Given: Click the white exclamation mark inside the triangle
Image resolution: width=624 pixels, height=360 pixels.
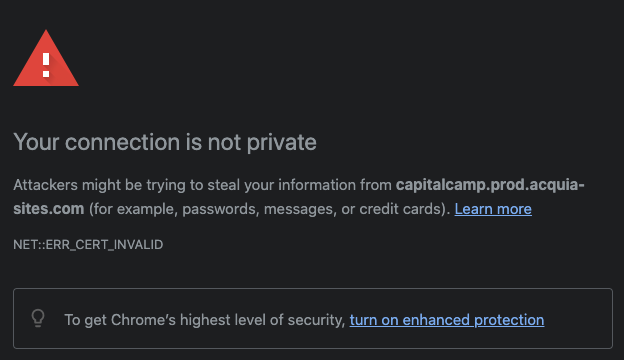Looking at the screenshot, I should [46, 65].
